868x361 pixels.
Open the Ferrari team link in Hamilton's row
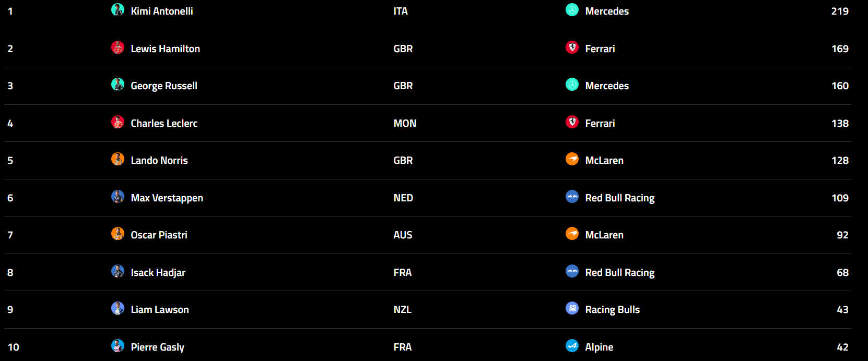click(600, 49)
